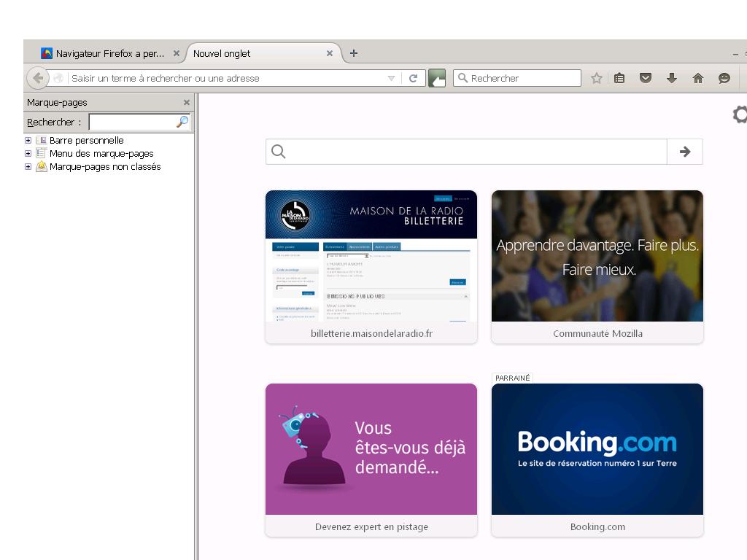Close the Navigateur Firefox tab
The width and height of the screenshot is (747, 560).
point(177,53)
